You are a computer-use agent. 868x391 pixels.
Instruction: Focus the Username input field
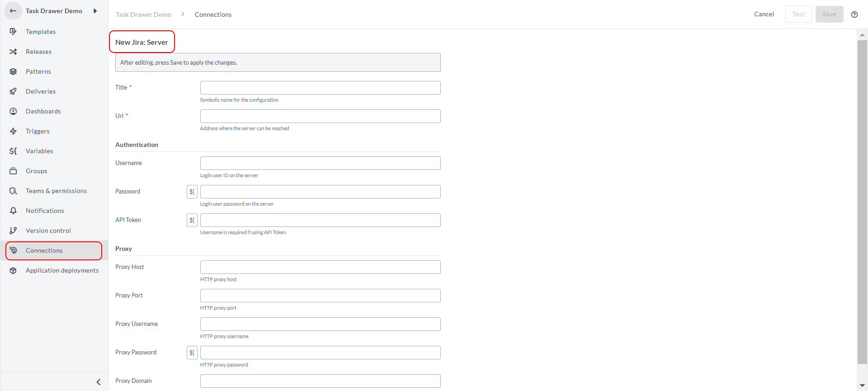pos(320,163)
